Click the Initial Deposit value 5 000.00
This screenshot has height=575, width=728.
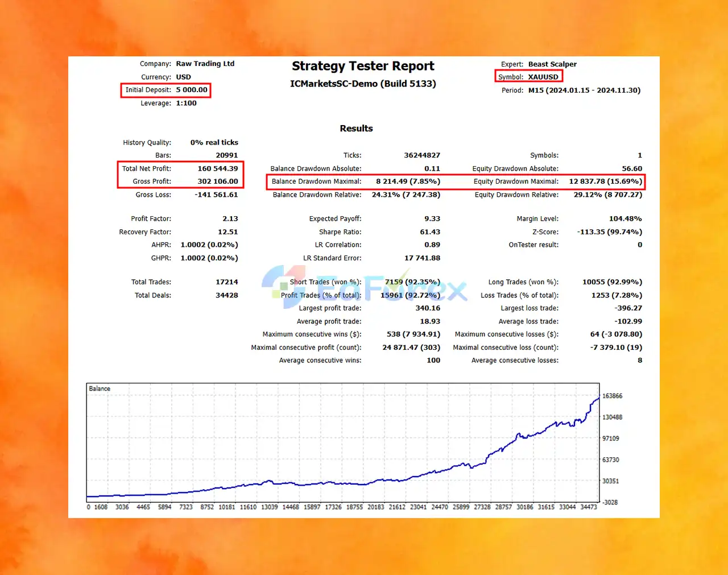pyautogui.click(x=192, y=90)
